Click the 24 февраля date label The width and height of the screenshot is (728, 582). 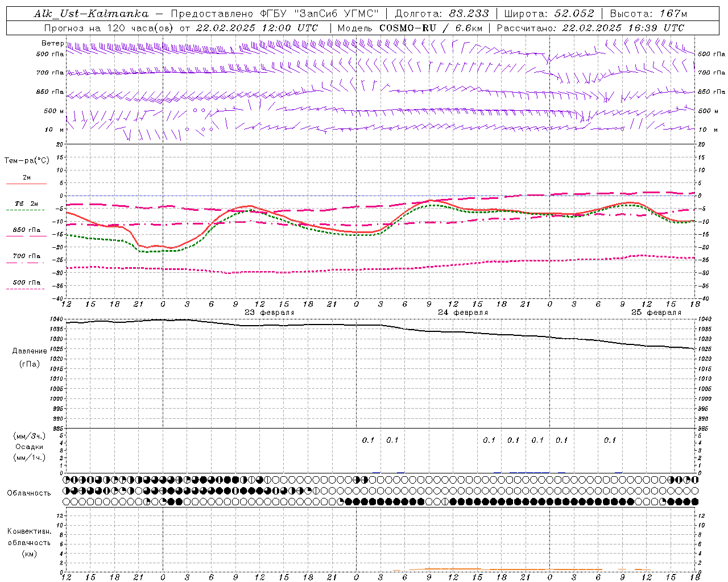click(463, 313)
